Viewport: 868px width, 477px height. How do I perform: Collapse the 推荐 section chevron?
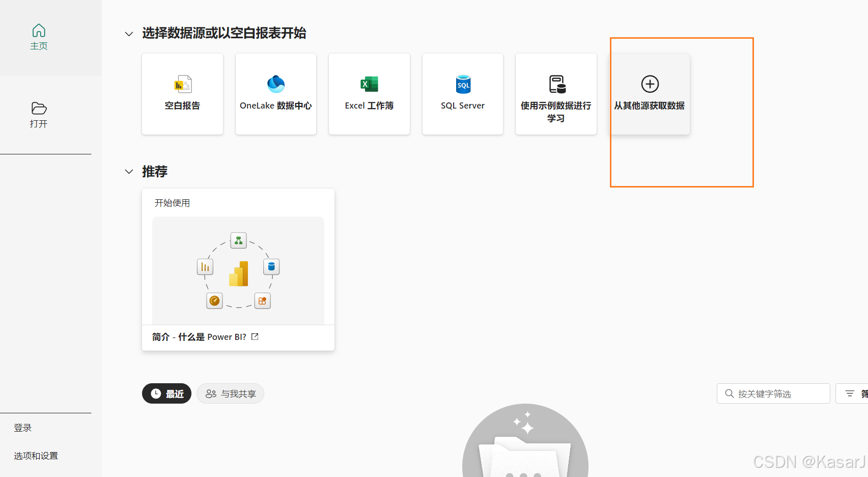(129, 172)
